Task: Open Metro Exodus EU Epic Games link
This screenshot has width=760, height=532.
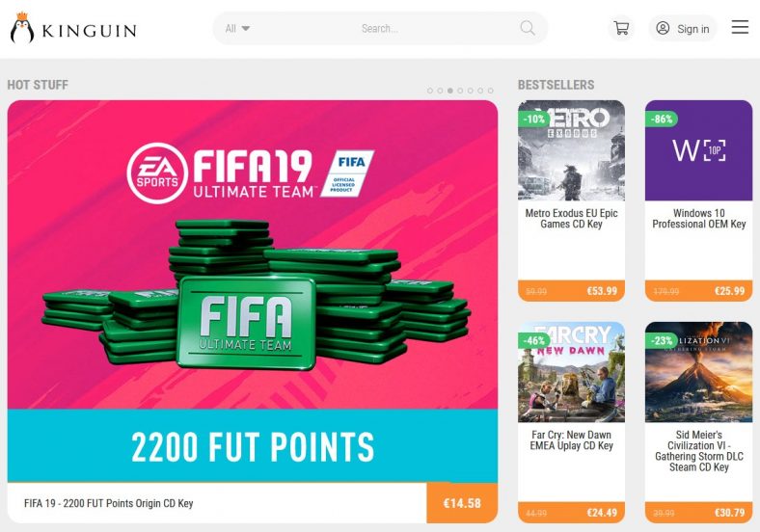Action: pyautogui.click(x=572, y=219)
